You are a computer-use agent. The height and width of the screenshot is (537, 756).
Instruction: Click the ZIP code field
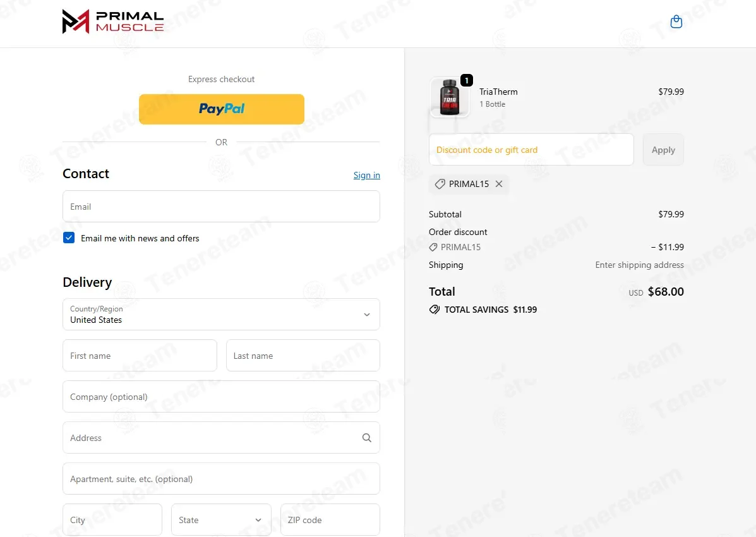coord(330,520)
